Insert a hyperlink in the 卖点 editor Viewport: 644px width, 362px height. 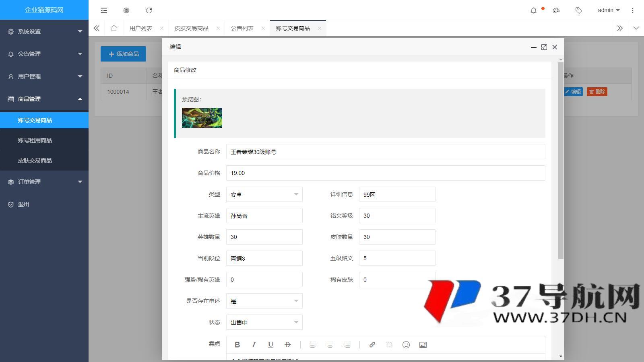pos(372,345)
